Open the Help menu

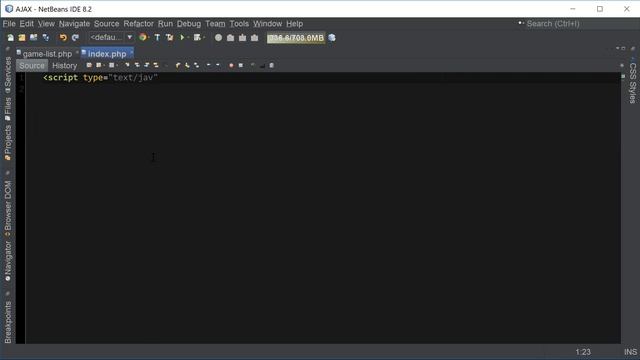[x=294, y=24]
